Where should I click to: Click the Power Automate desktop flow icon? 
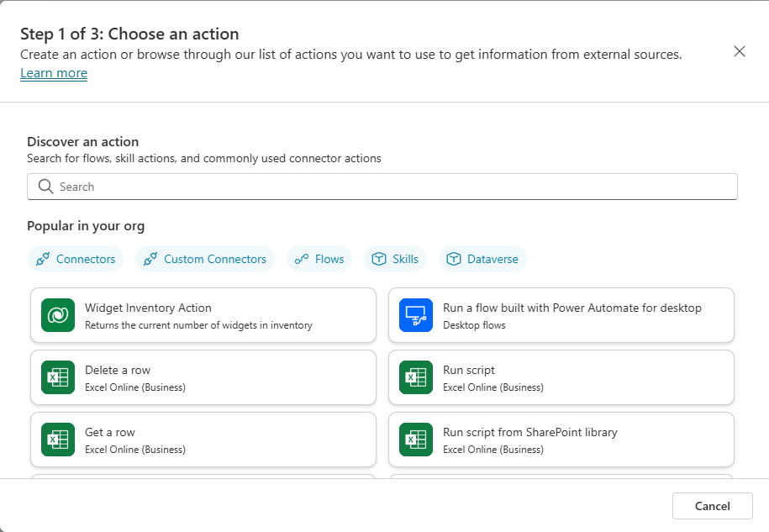pyautogui.click(x=416, y=315)
